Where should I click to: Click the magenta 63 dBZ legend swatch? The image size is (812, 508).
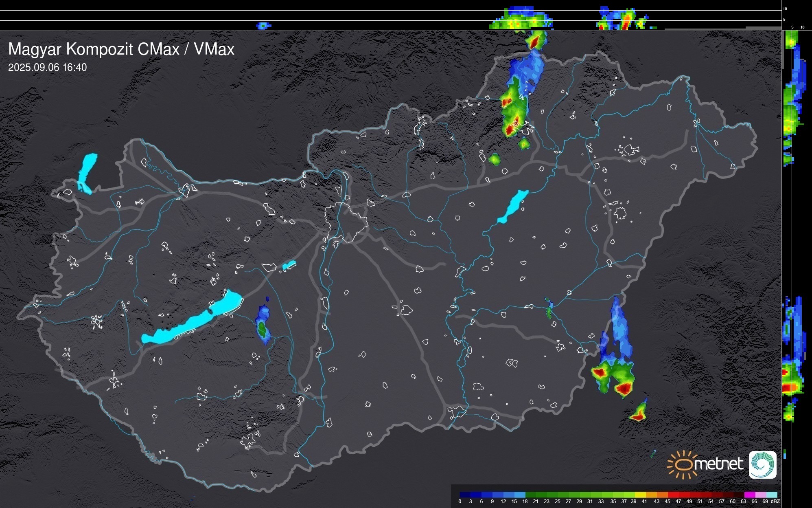(x=749, y=495)
